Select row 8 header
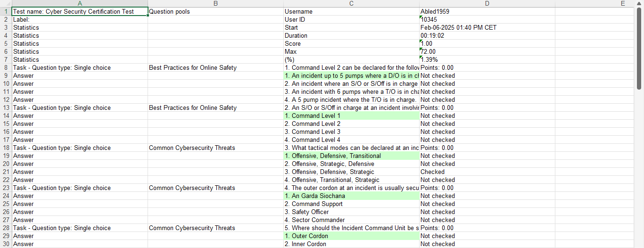The image size is (644, 248). 6,67
